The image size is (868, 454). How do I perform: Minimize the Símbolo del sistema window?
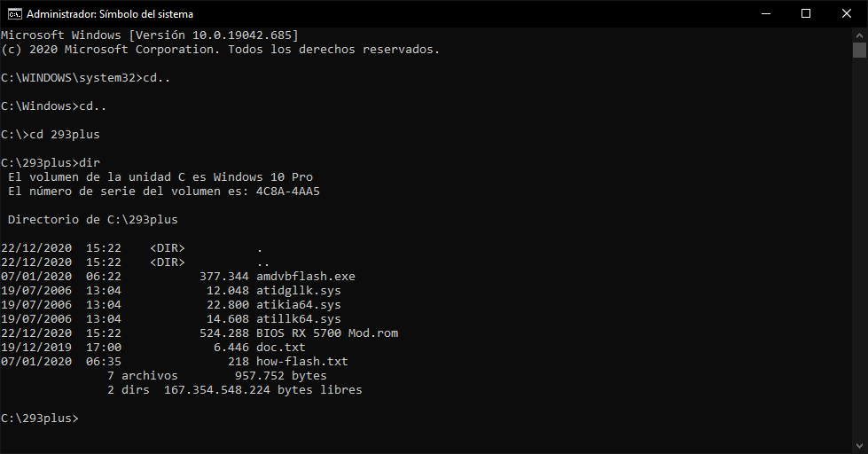point(765,14)
